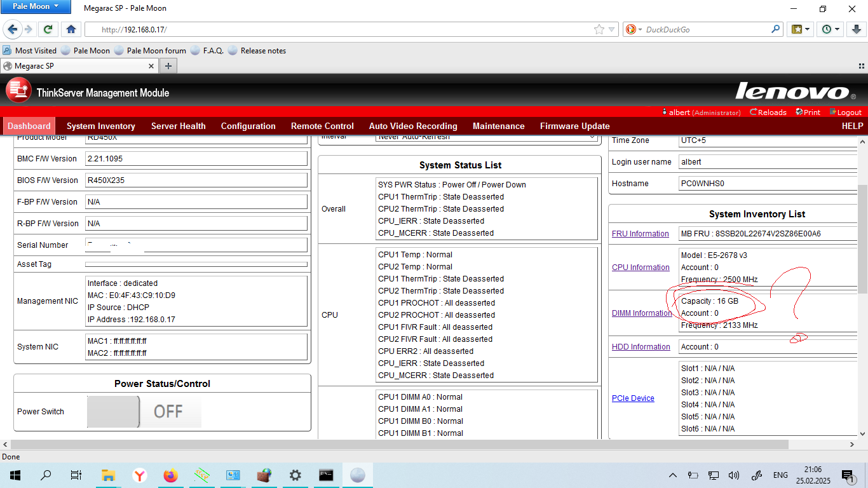Open Windows Search from the taskbar
This screenshot has height=488, width=868.
pyautogui.click(x=46, y=475)
